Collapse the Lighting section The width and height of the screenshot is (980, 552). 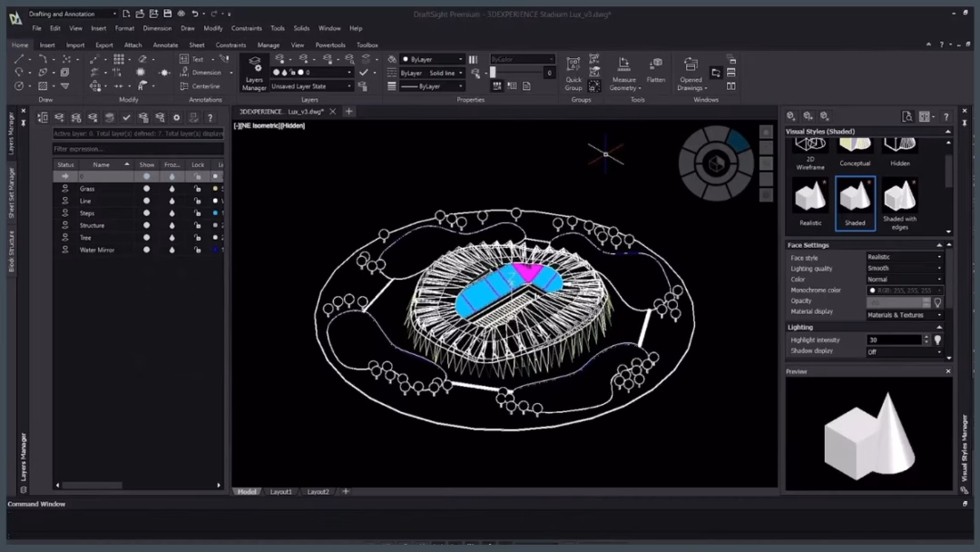939,327
